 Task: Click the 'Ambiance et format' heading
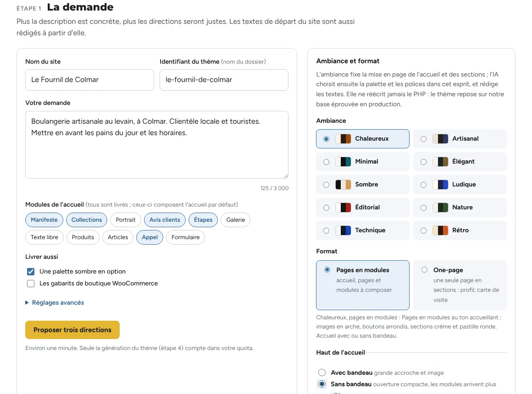[x=348, y=61]
